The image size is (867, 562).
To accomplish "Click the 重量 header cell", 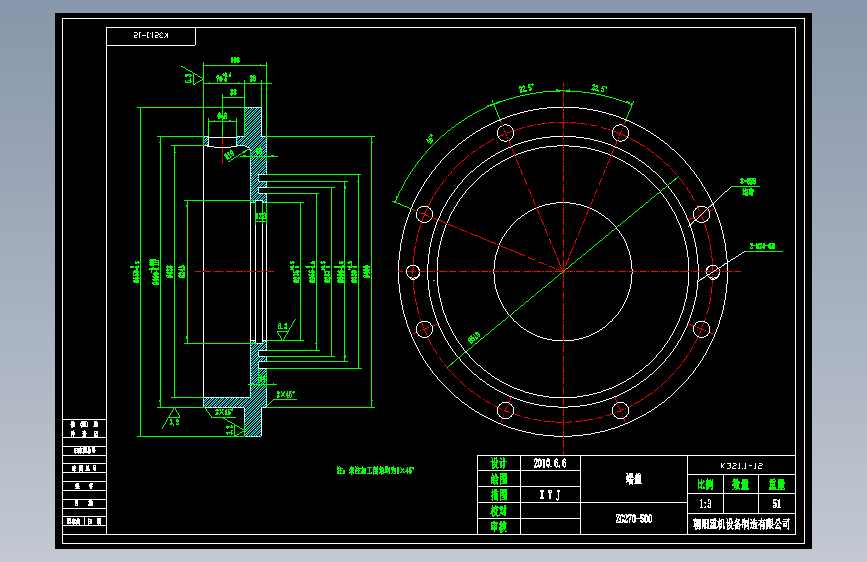I will (776, 485).
